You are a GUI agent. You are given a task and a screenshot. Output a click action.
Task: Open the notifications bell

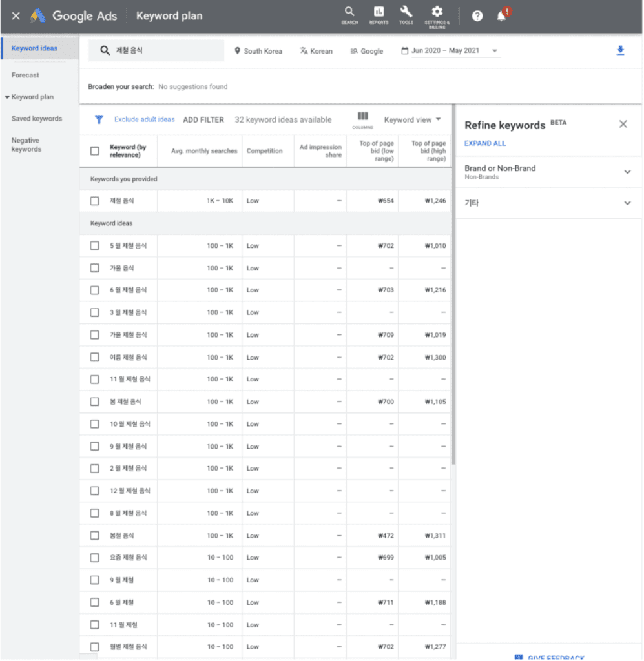click(501, 16)
